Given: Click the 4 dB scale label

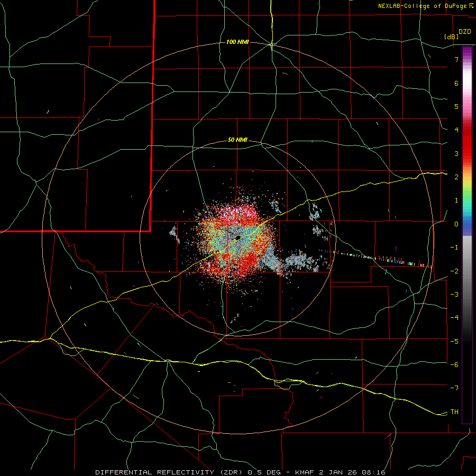Looking at the screenshot, I should coord(456,130).
